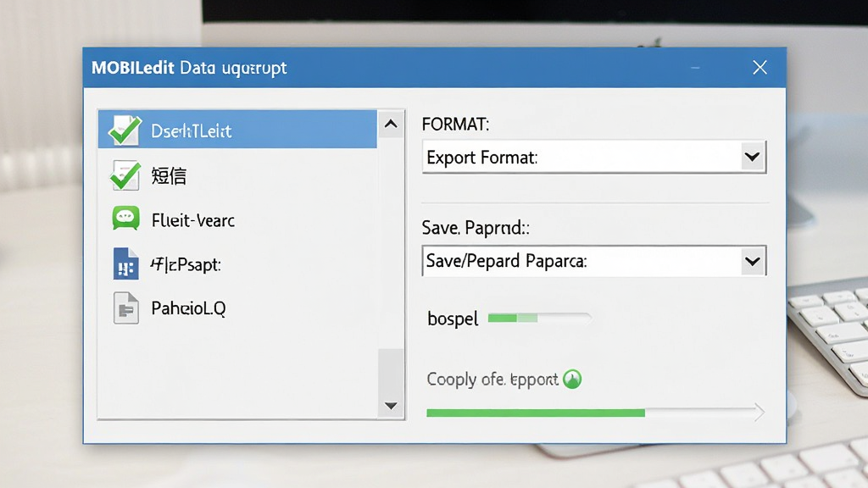Click the green chat bubble icon
The height and width of the screenshot is (488, 868).
[x=125, y=218]
